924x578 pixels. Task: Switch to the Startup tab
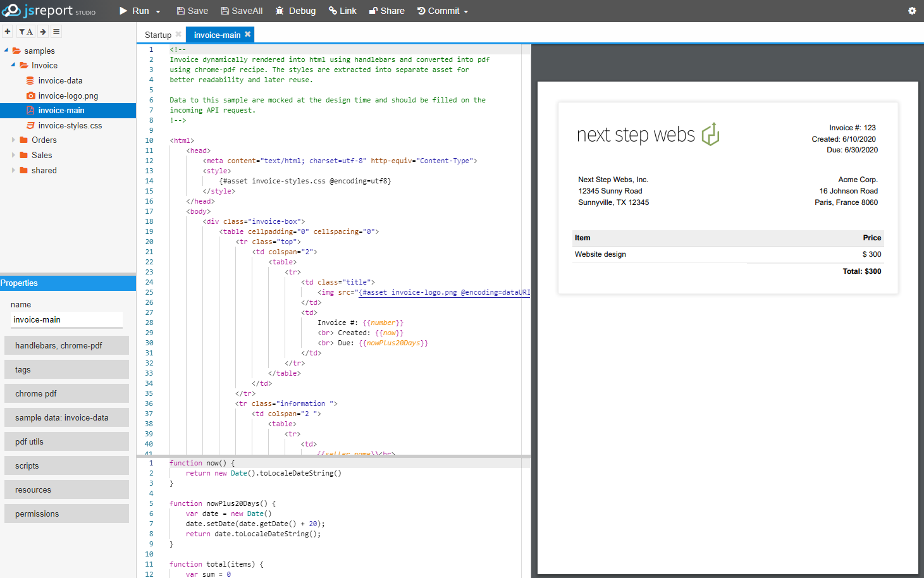pyautogui.click(x=159, y=35)
